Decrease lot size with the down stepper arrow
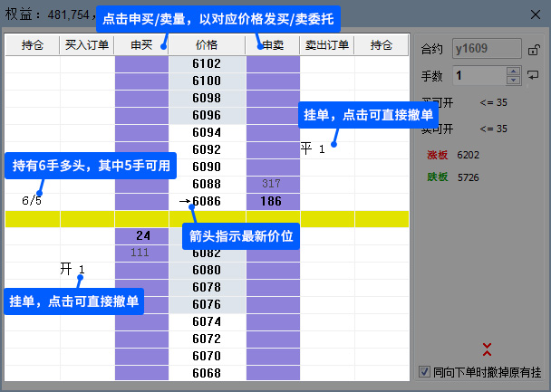The height and width of the screenshot is (392, 551). click(x=515, y=81)
